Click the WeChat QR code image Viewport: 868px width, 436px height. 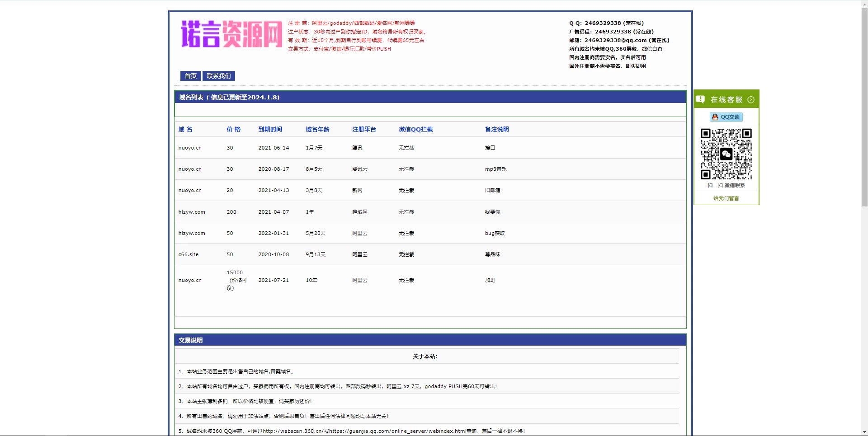(x=726, y=154)
